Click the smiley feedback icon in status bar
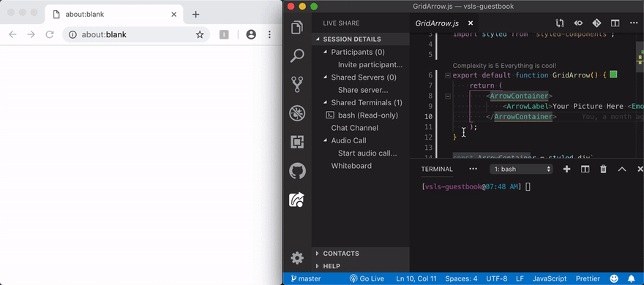This screenshot has width=644, height=285. [614, 279]
